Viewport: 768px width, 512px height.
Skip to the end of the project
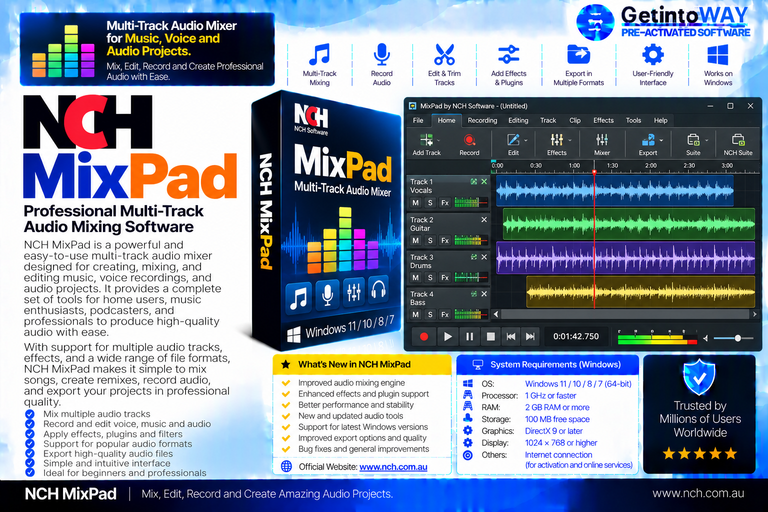pos(530,337)
